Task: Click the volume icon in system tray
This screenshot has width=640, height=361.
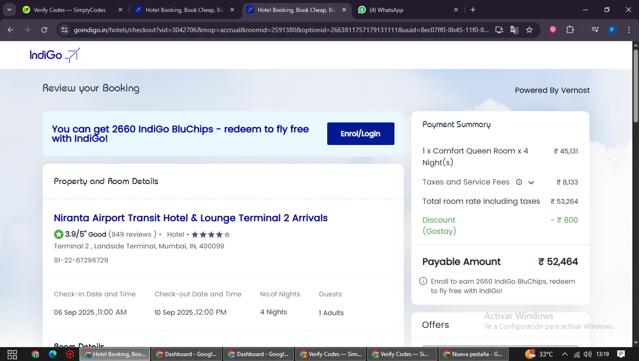Action: [587, 354]
